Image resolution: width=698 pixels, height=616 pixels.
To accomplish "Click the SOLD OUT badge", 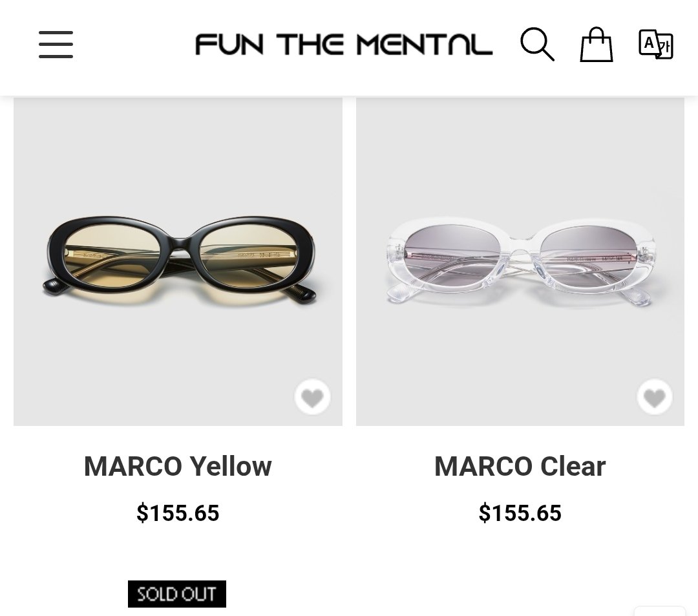I will [177, 594].
